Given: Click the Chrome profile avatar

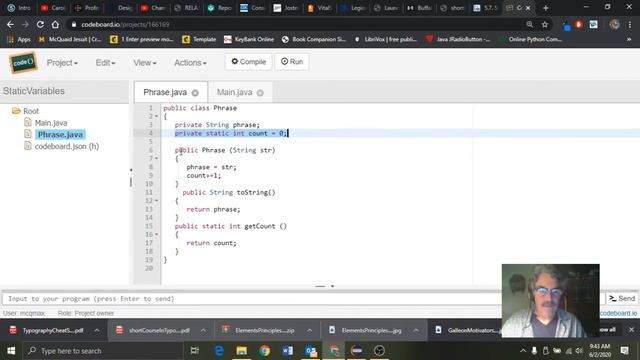Looking at the screenshot, I should tap(614, 24).
